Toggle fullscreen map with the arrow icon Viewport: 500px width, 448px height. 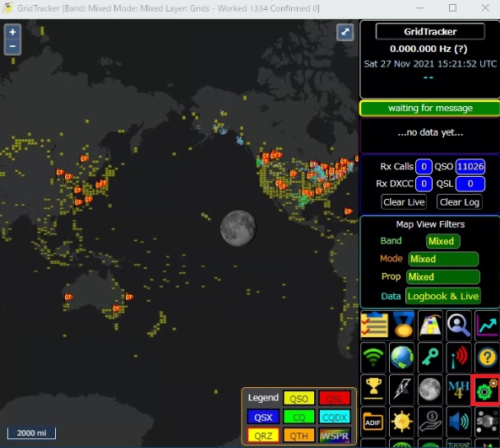[x=345, y=32]
